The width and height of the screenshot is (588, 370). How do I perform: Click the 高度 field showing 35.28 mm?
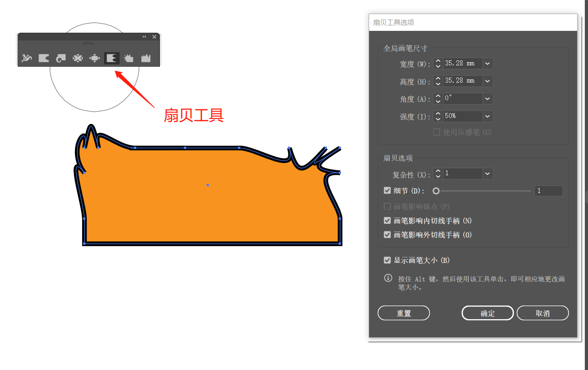(463, 81)
